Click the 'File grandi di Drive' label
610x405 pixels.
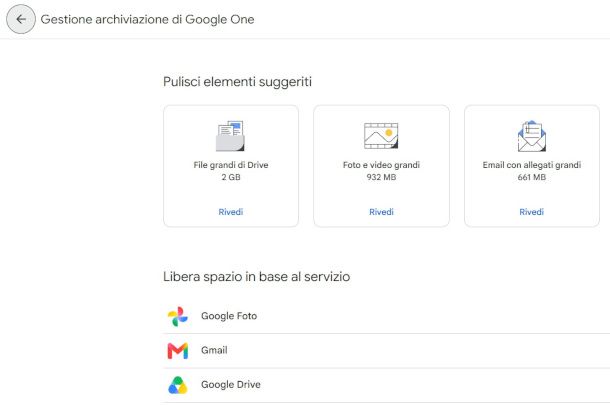(231, 165)
